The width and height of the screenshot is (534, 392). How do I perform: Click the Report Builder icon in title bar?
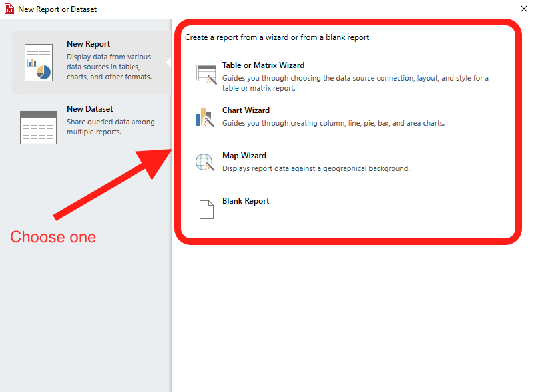(x=9, y=9)
